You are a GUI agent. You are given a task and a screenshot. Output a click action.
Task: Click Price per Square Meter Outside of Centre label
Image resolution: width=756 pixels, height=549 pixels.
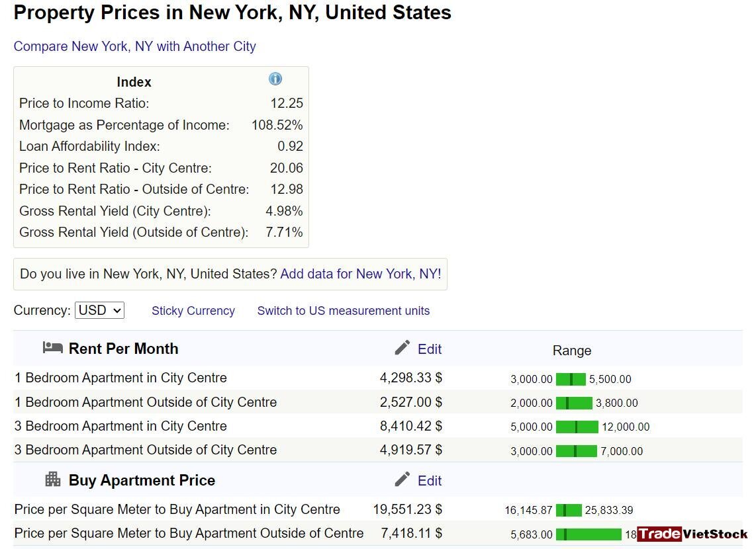coord(189,533)
